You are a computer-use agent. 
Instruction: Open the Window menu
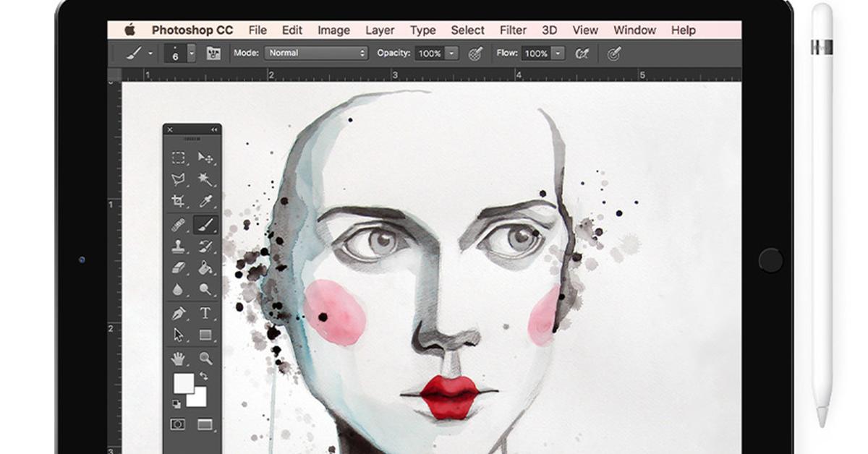[634, 30]
